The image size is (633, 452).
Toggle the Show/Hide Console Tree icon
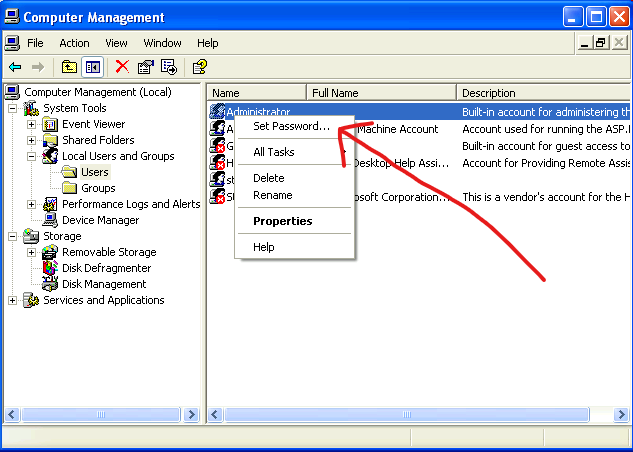pos(92,67)
